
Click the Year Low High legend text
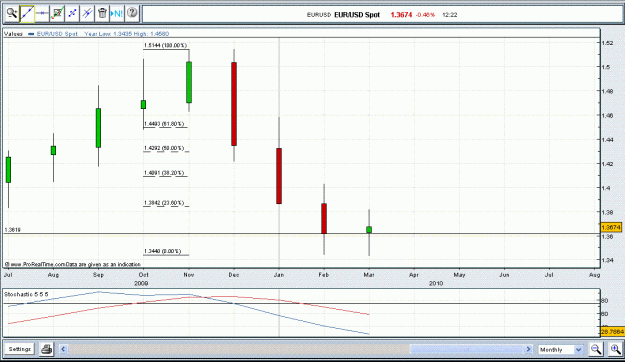[x=127, y=34]
